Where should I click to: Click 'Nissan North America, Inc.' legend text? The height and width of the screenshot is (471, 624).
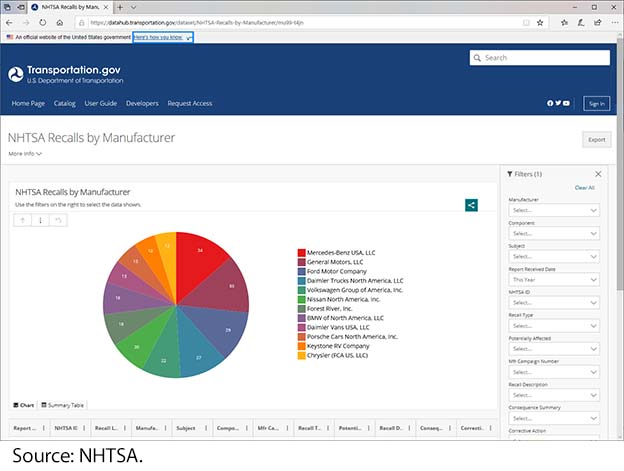coord(343,299)
